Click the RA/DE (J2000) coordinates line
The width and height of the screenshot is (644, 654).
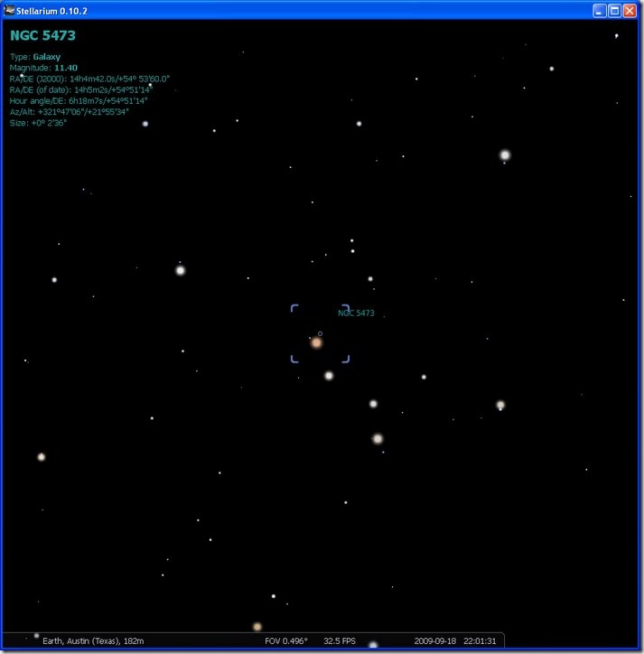89,79
